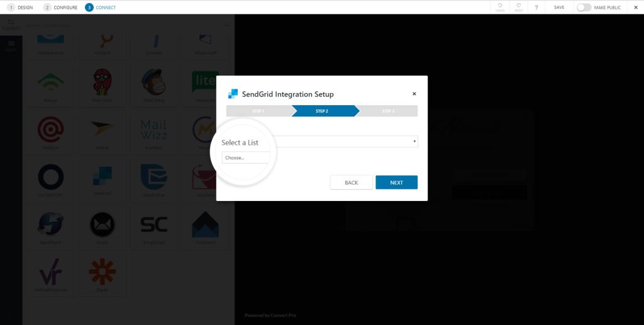This screenshot has height=325, width=644.
Task: Choose the Mailgun integration icon
Action: [50, 129]
